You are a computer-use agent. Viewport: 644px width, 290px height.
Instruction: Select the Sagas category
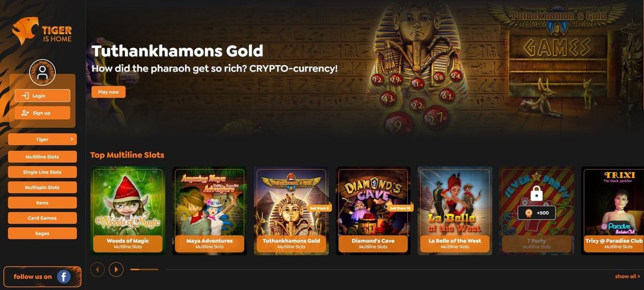coord(42,233)
